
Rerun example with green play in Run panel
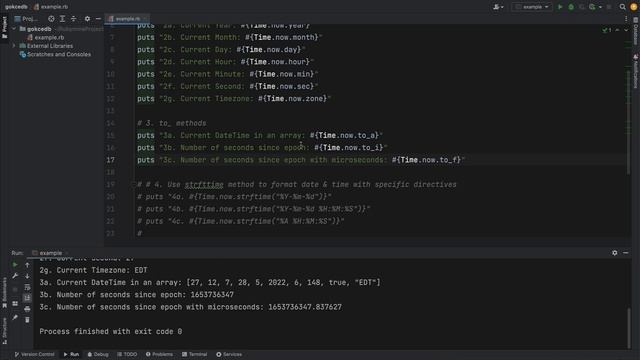click(x=15, y=265)
